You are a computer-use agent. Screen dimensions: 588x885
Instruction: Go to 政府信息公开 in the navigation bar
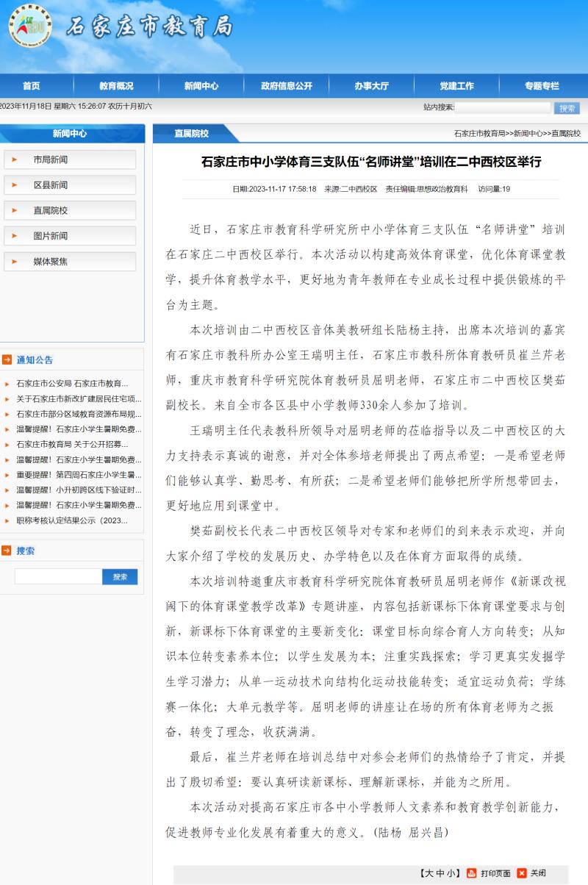pos(286,86)
